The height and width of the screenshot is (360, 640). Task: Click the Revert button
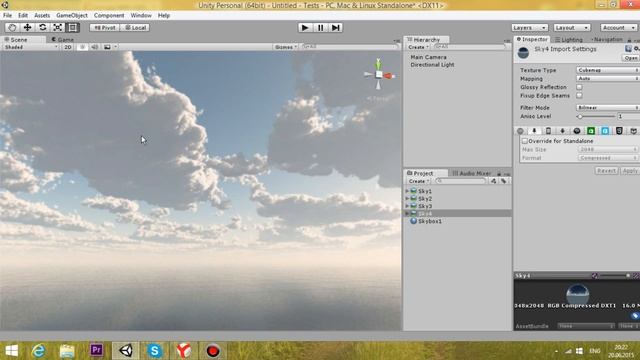[x=607, y=171]
